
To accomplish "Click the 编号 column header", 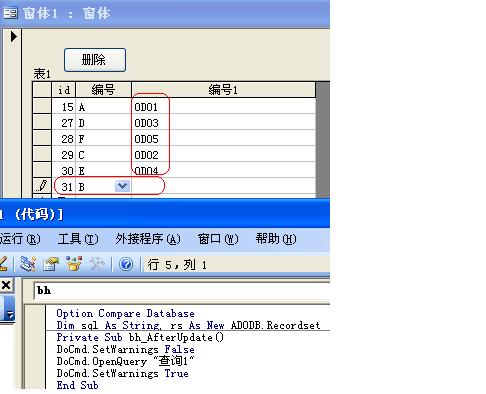I will tap(104, 90).
